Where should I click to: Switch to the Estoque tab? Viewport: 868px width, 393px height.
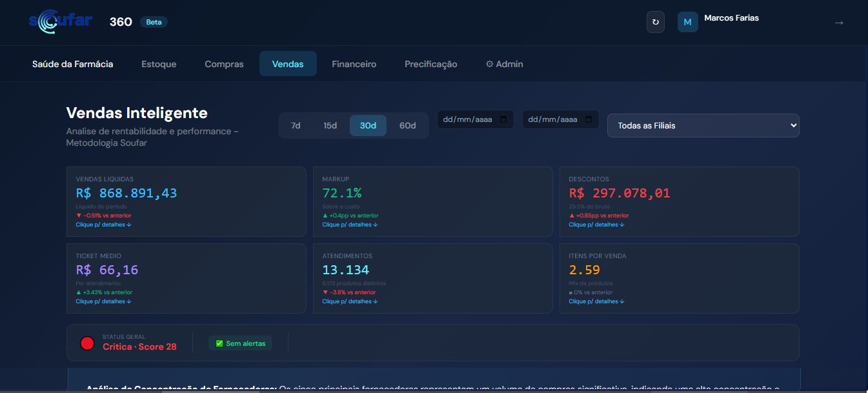(159, 64)
